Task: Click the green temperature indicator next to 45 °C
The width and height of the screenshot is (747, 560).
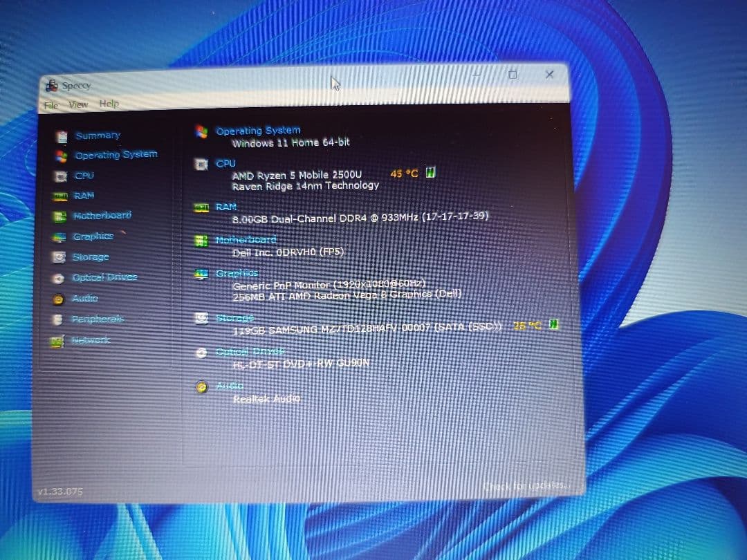Action: pyautogui.click(x=430, y=172)
